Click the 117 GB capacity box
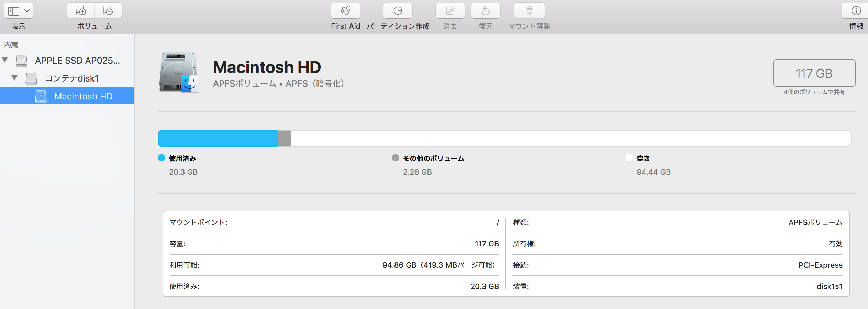The height and width of the screenshot is (309, 868). (x=814, y=73)
